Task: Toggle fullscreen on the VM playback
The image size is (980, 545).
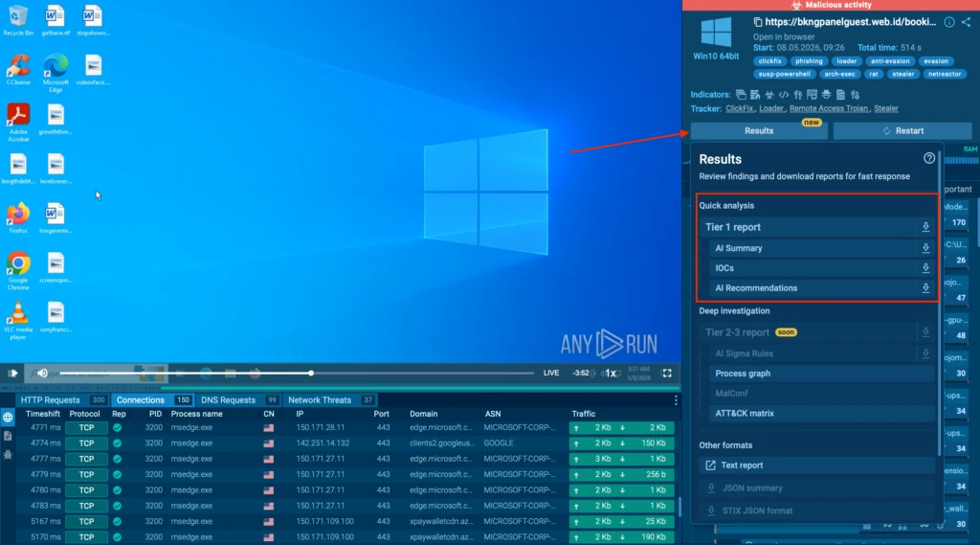Action: point(667,374)
